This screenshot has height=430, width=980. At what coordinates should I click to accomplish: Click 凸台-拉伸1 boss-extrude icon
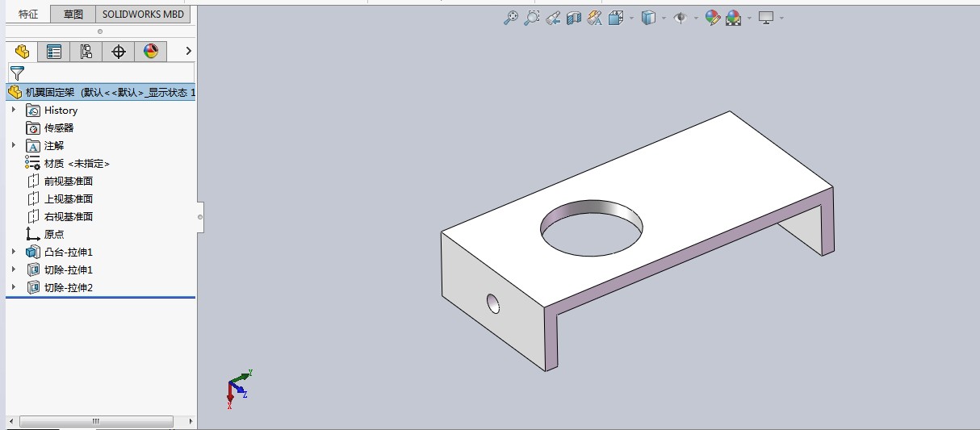(33, 252)
